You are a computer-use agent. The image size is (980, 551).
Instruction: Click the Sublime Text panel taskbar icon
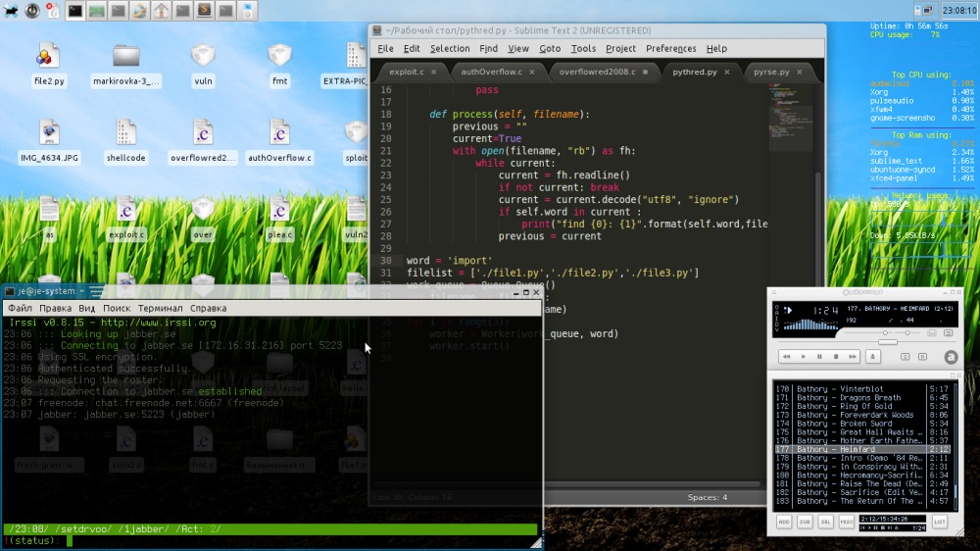(x=205, y=11)
